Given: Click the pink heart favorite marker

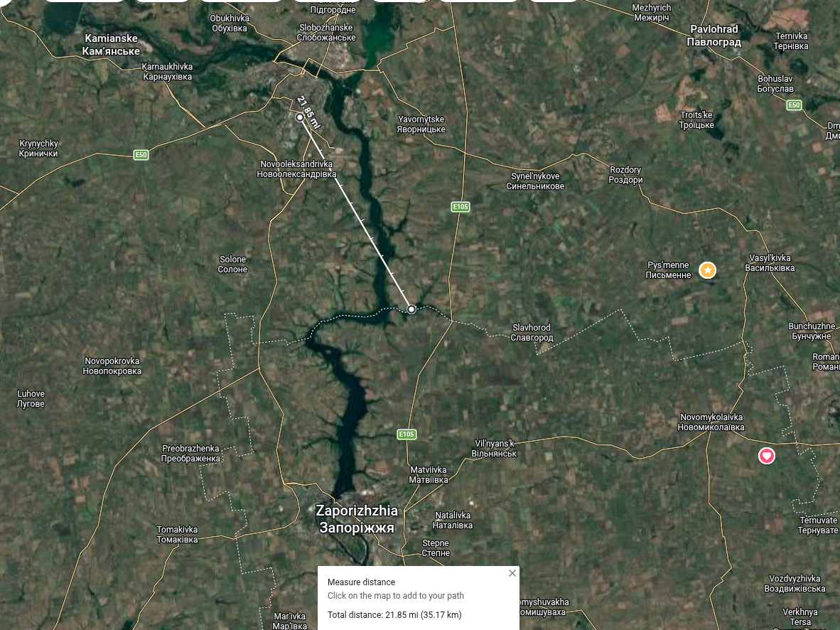Looking at the screenshot, I should pyautogui.click(x=767, y=456).
